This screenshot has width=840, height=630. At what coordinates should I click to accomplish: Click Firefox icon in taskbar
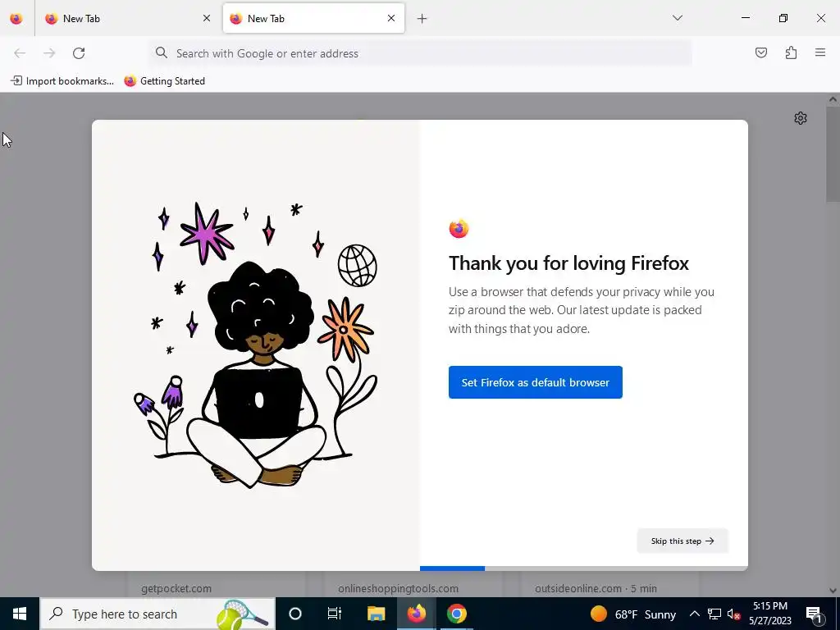click(x=416, y=614)
